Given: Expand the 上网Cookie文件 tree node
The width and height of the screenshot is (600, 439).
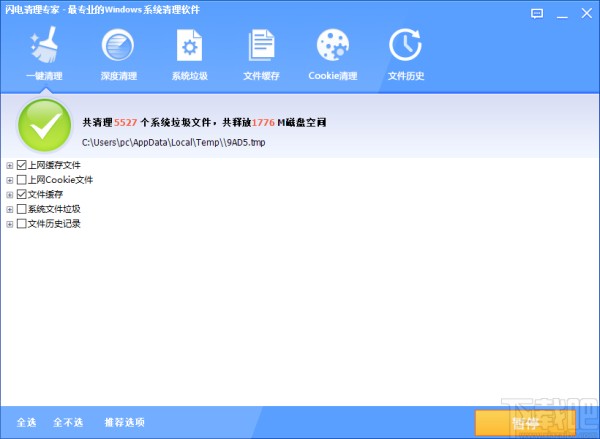Looking at the screenshot, I should coord(10,180).
